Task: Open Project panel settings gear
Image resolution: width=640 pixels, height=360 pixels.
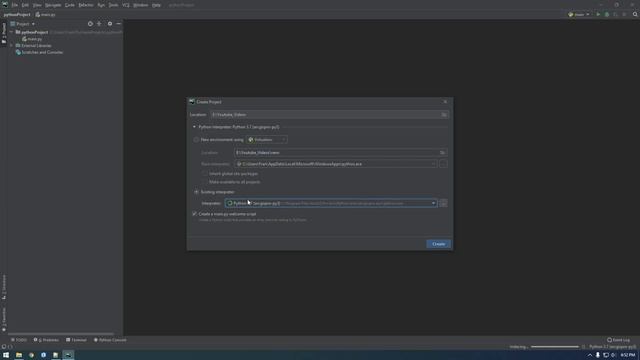Action: coord(110,24)
